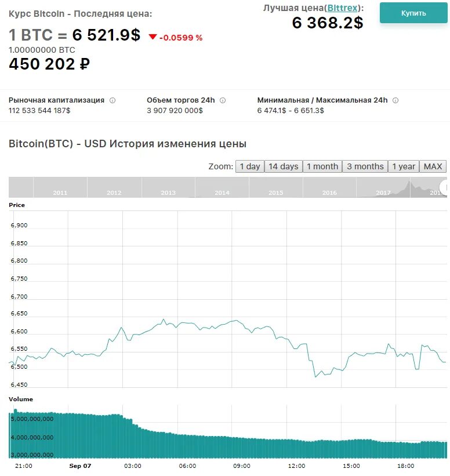Viewport: 450px width, 476px height.
Task: Click the price peak in 2017 navigator area
Action: pos(409,186)
